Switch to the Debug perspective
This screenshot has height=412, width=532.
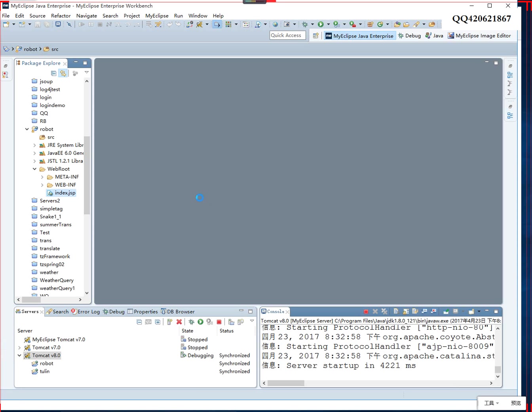pyautogui.click(x=409, y=36)
